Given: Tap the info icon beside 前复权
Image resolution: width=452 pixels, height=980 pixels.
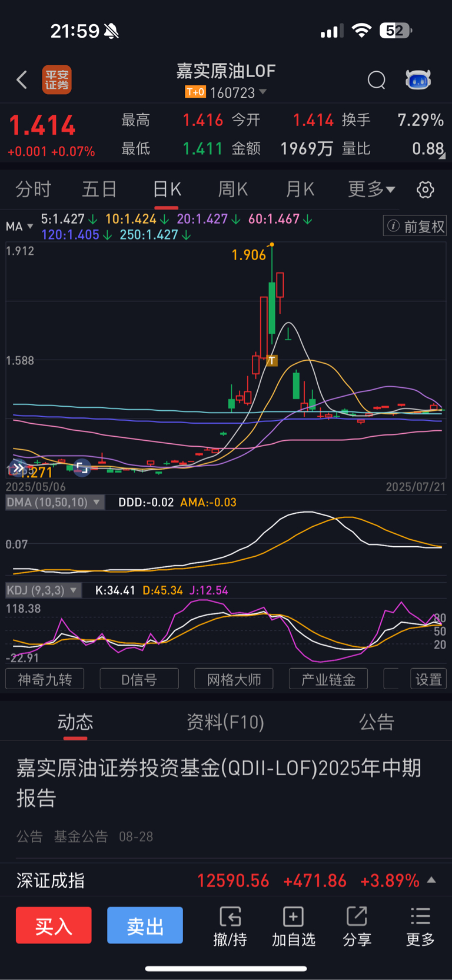Looking at the screenshot, I should tap(394, 226).
